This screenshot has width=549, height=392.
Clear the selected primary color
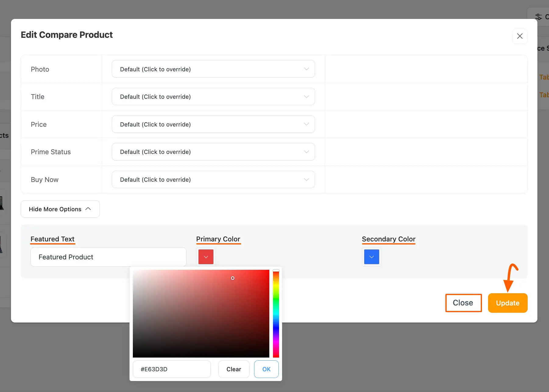point(233,369)
